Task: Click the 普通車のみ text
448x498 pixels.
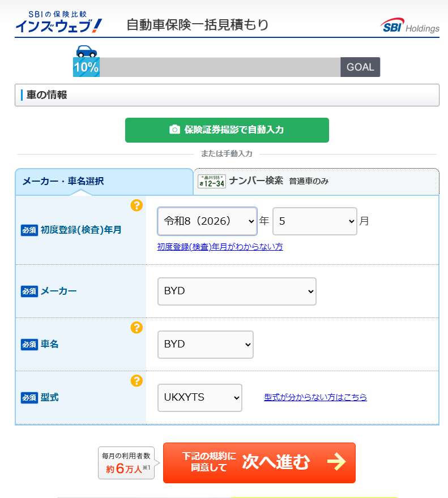Action: click(309, 181)
